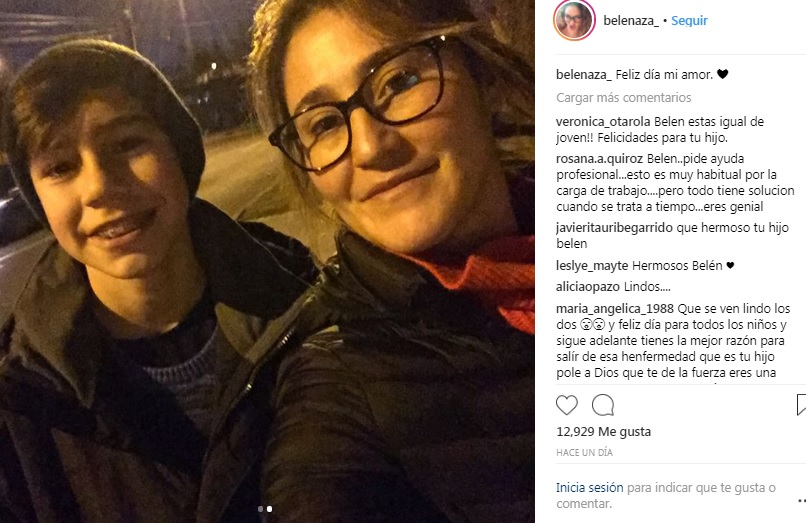This screenshot has width=806, height=523.
Task: Follow the account via Seguir
Action: pos(689,21)
